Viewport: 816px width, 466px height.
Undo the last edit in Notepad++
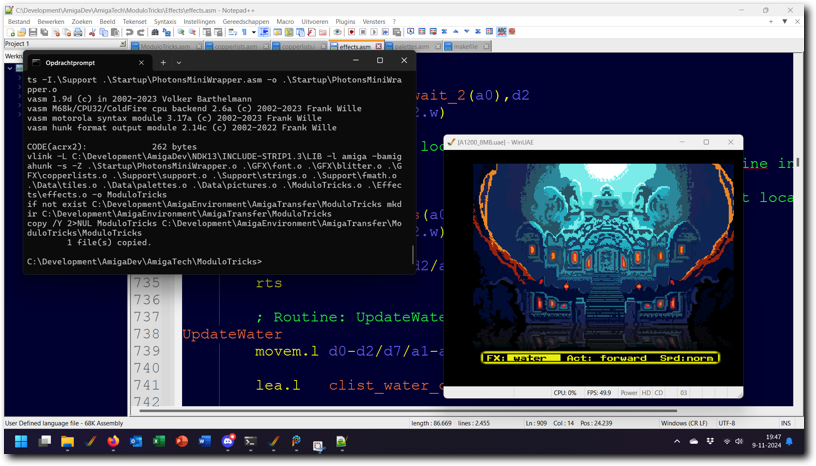click(x=129, y=32)
